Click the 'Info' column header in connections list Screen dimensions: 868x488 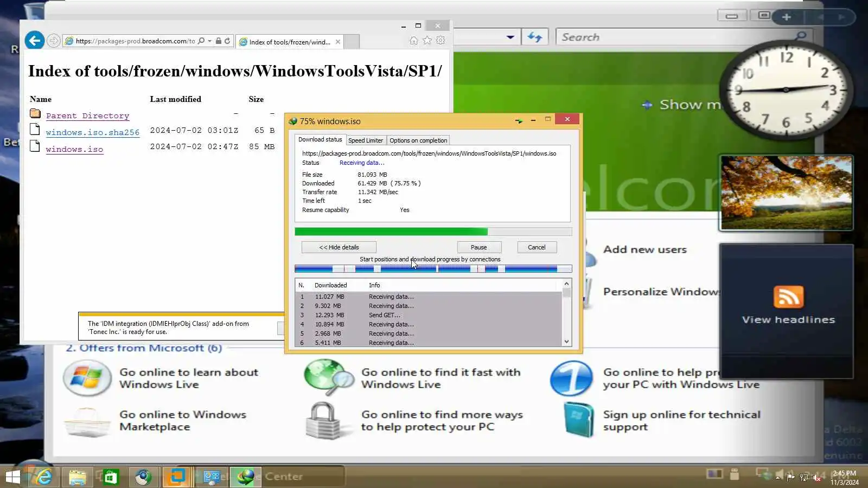pos(374,285)
